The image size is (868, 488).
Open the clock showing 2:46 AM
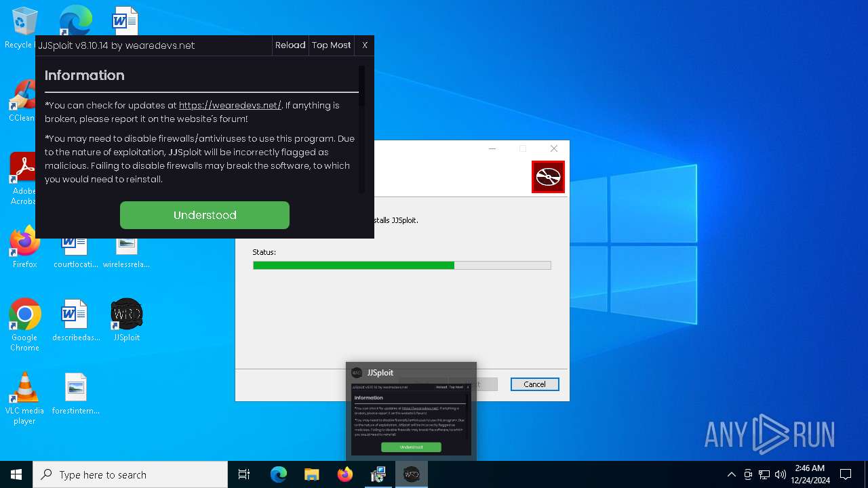tap(810, 474)
